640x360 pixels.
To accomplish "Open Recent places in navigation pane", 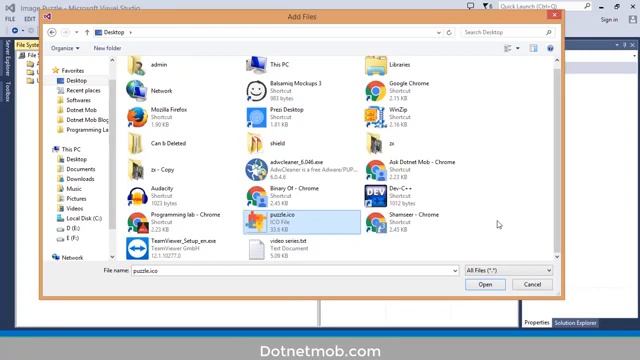I will click(83, 90).
